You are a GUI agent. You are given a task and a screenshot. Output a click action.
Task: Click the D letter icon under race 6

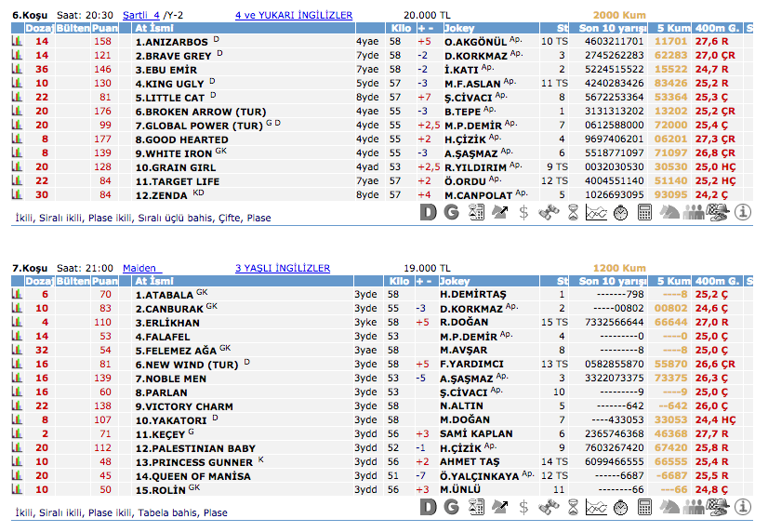[x=428, y=212]
